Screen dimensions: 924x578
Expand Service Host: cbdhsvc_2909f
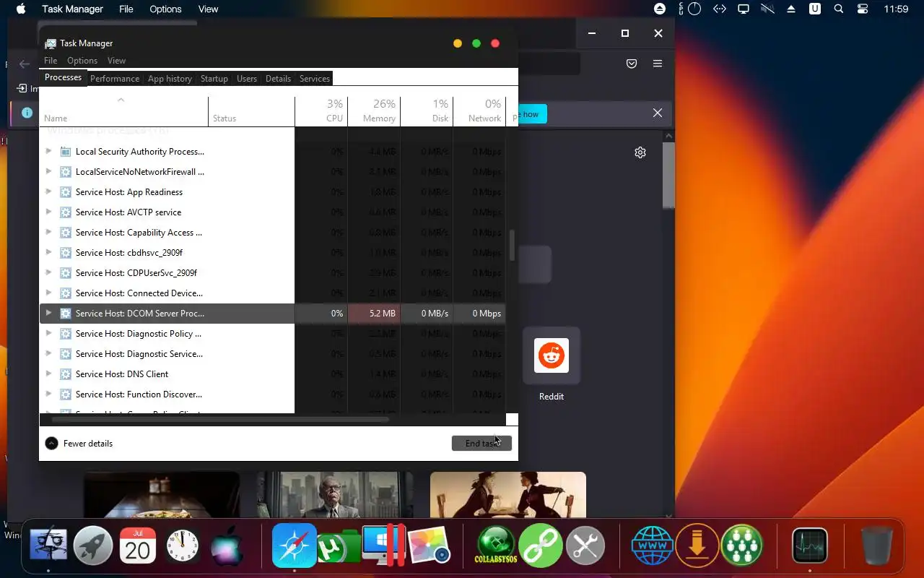click(x=48, y=253)
